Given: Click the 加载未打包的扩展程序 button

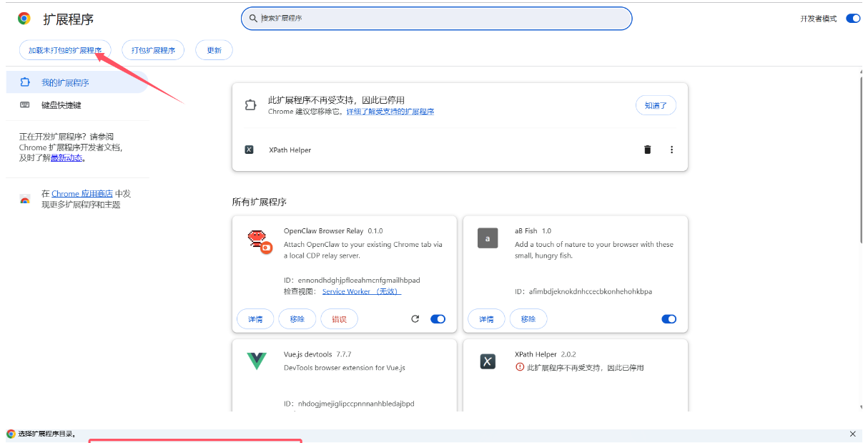Looking at the screenshot, I should click(65, 50).
